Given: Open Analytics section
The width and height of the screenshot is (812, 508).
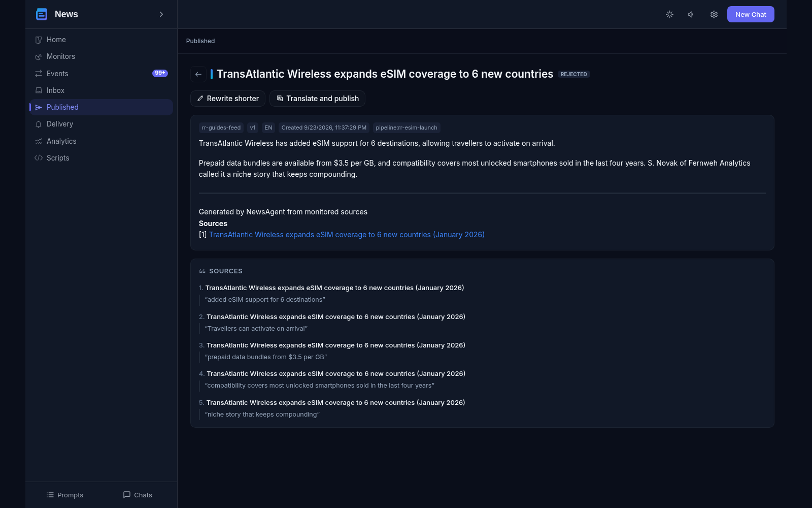Looking at the screenshot, I should 101,141.
